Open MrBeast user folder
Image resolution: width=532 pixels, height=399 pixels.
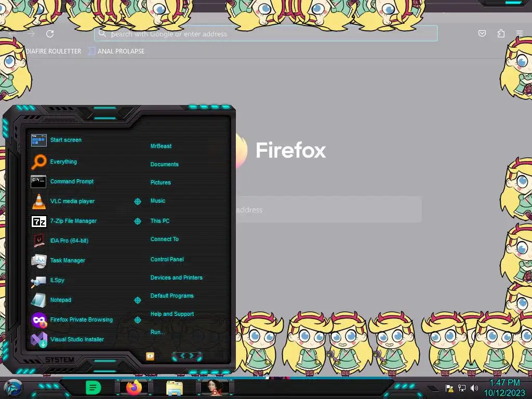(x=161, y=146)
